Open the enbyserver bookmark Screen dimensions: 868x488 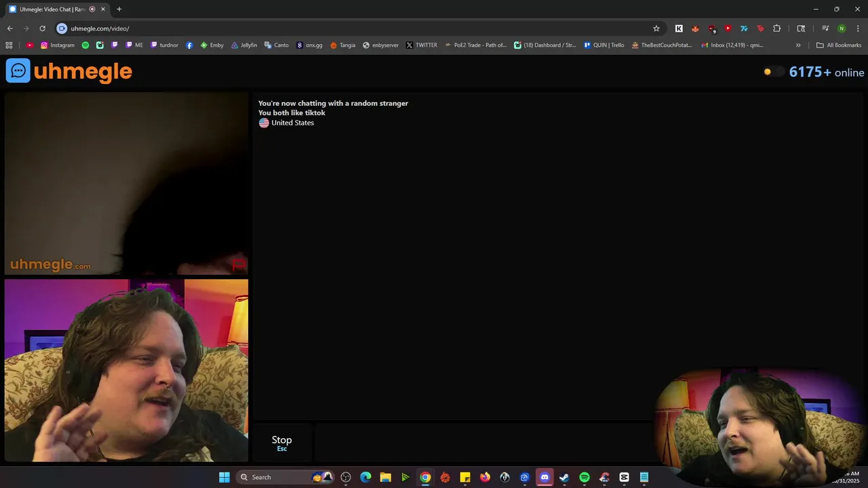coord(380,45)
